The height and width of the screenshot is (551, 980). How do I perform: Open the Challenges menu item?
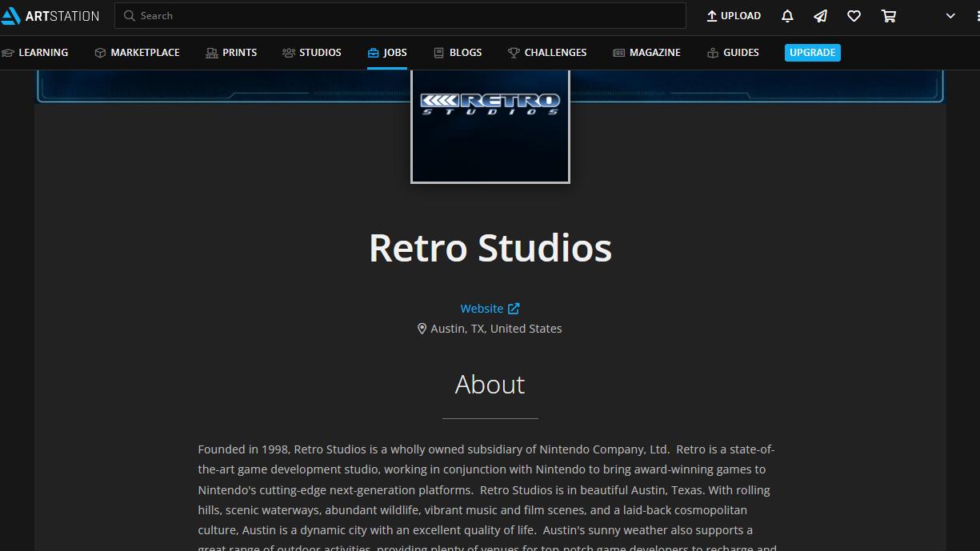pyautogui.click(x=547, y=53)
